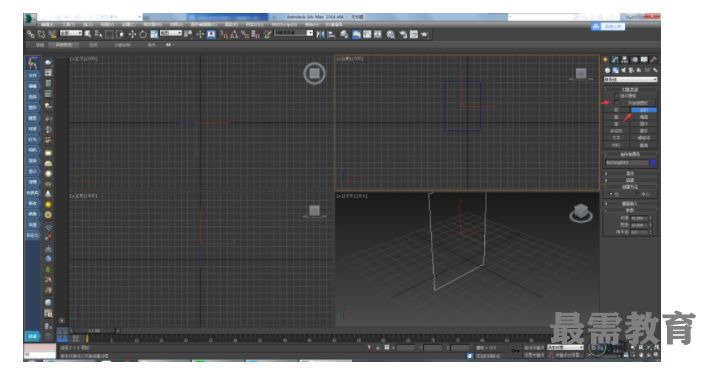Open the shape type dropdown in Create panel
The width and height of the screenshot is (702, 368).
pos(630,80)
